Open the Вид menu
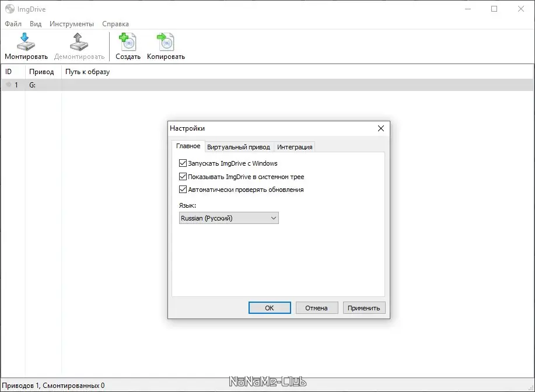This screenshot has width=535, height=392. tap(36, 24)
